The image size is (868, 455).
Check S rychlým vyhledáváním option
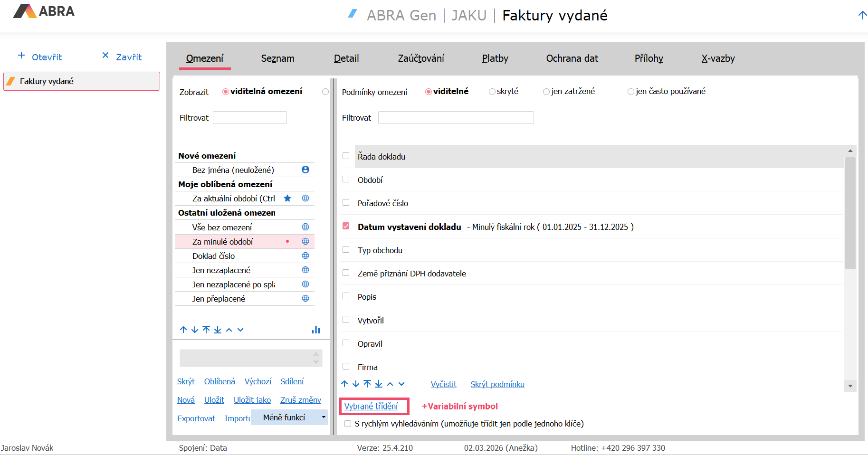point(348,424)
